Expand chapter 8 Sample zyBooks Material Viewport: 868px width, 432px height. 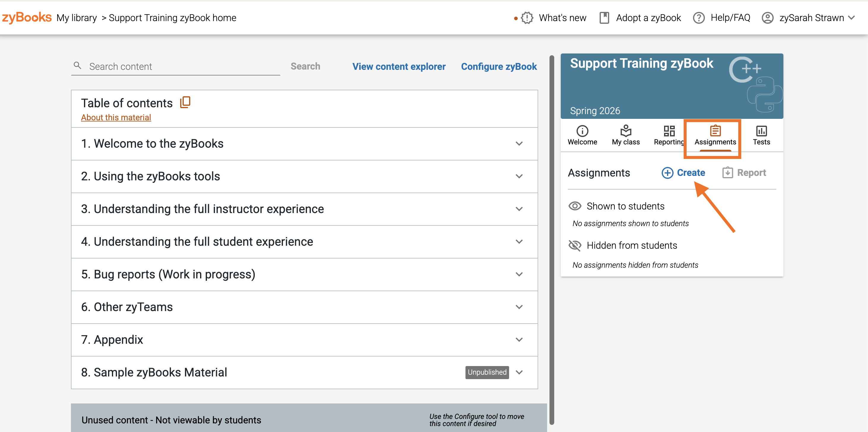[304, 372]
